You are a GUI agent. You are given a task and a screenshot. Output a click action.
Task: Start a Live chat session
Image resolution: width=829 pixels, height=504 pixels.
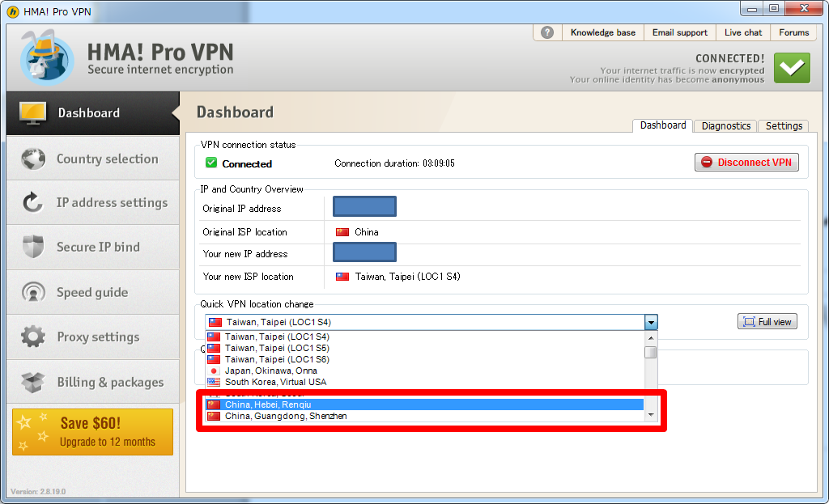pos(743,32)
